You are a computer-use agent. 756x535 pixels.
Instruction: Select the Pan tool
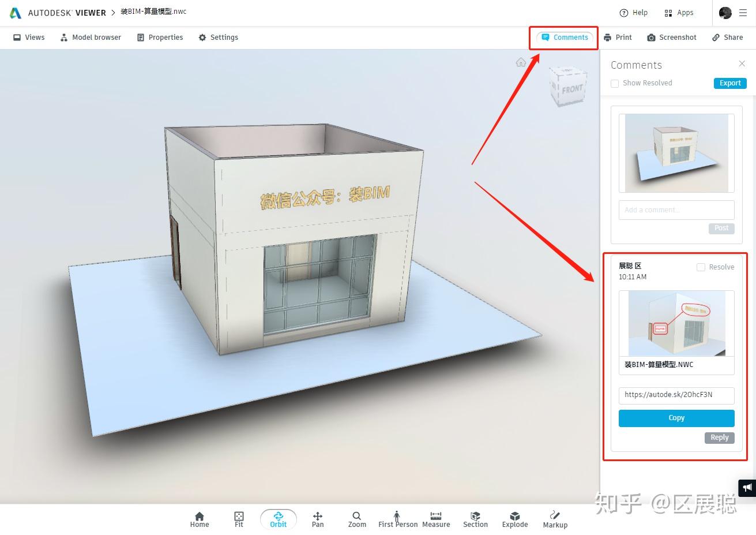pos(317,518)
